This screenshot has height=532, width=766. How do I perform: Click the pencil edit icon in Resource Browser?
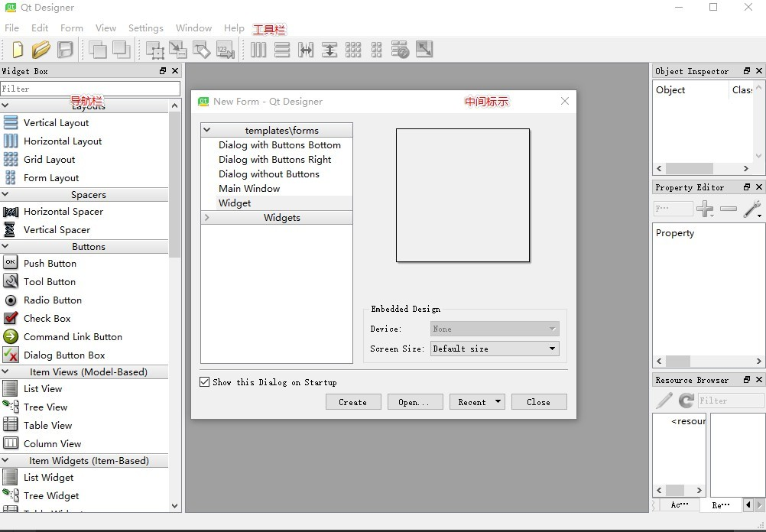(x=663, y=400)
